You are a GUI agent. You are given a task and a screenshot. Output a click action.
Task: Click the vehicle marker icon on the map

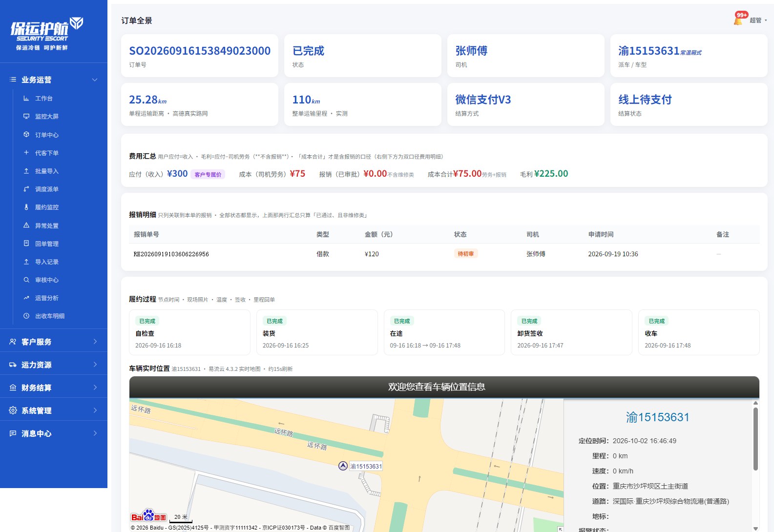(x=343, y=466)
